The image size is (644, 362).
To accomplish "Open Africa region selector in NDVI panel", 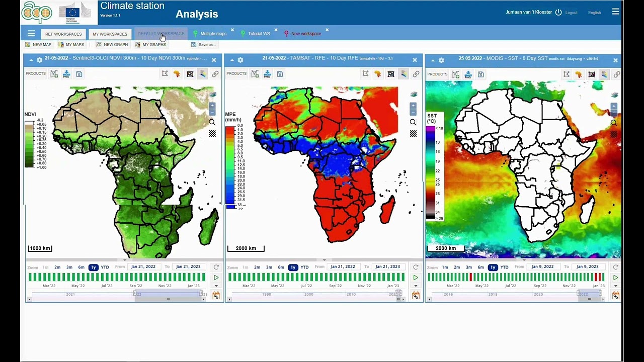I will click(x=177, y=74).
